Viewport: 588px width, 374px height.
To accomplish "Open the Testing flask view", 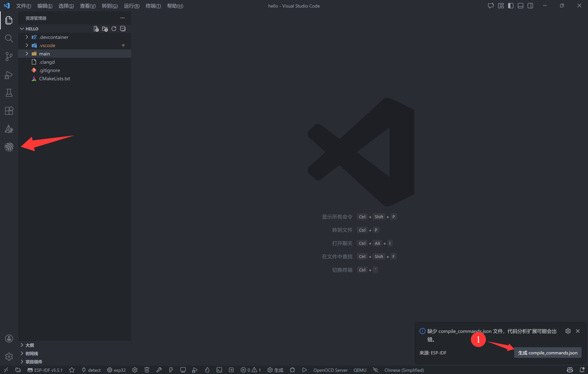I will tap(9, 93).
